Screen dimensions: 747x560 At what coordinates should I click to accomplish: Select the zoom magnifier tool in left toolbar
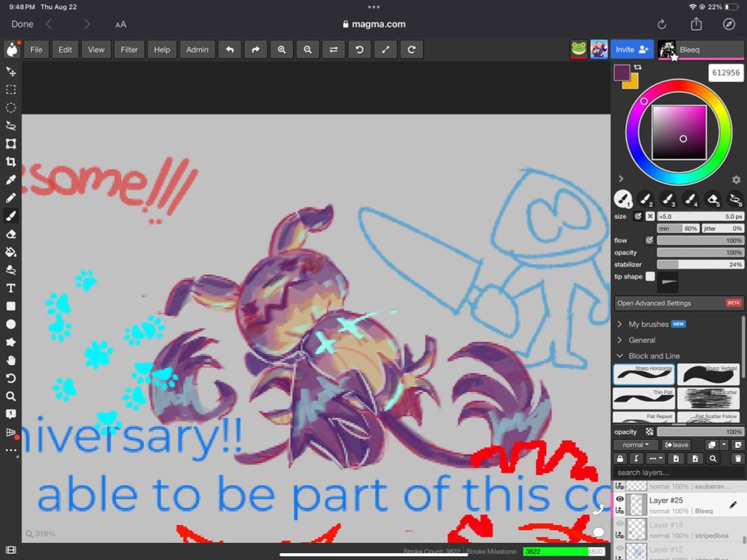pyautogui.click(x=10, y=396)
